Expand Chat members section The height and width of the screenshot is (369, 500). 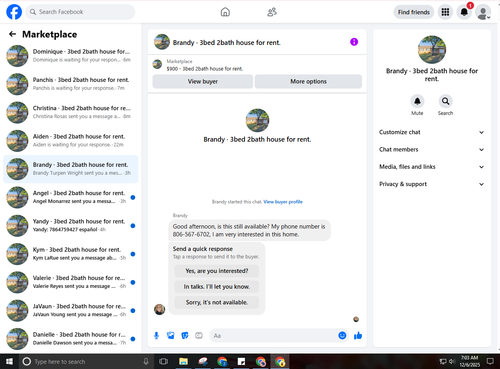click(432, 149)
